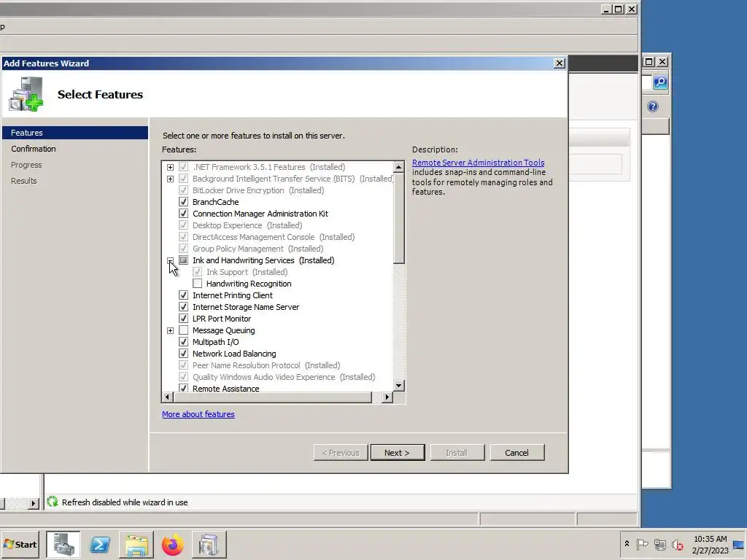This screenshot has height=560, width=747.
Task: Click the Install button
Action: (x=457, y=452)
